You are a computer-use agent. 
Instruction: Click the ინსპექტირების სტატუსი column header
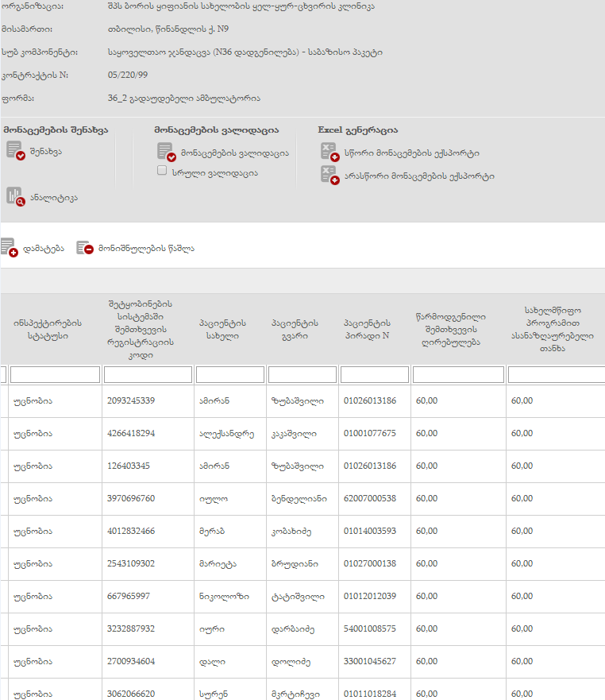pyautogui.click(x=48, y=330)
